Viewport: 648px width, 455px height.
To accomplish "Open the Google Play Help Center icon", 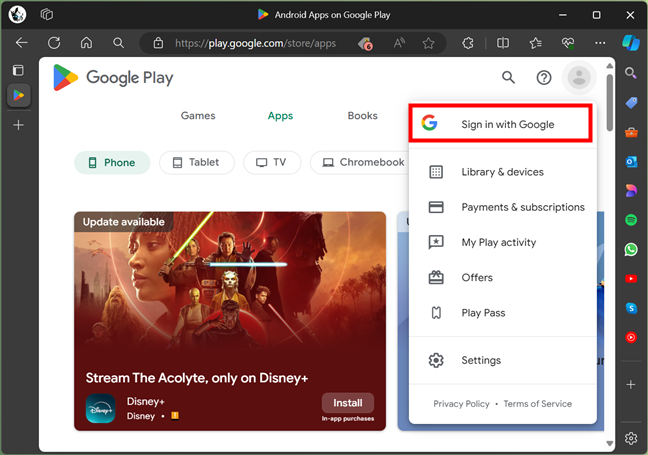I will point(544,77).
